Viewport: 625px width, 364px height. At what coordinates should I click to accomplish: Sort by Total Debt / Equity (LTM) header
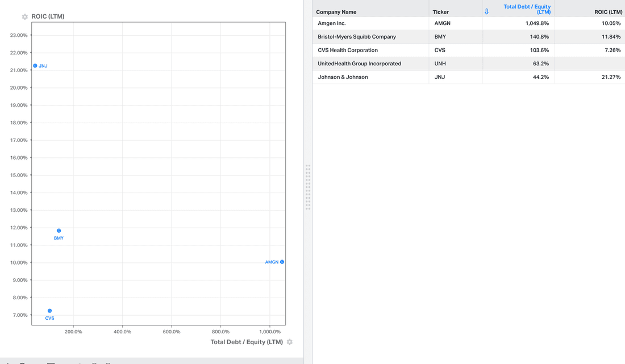tap(527, 9)
